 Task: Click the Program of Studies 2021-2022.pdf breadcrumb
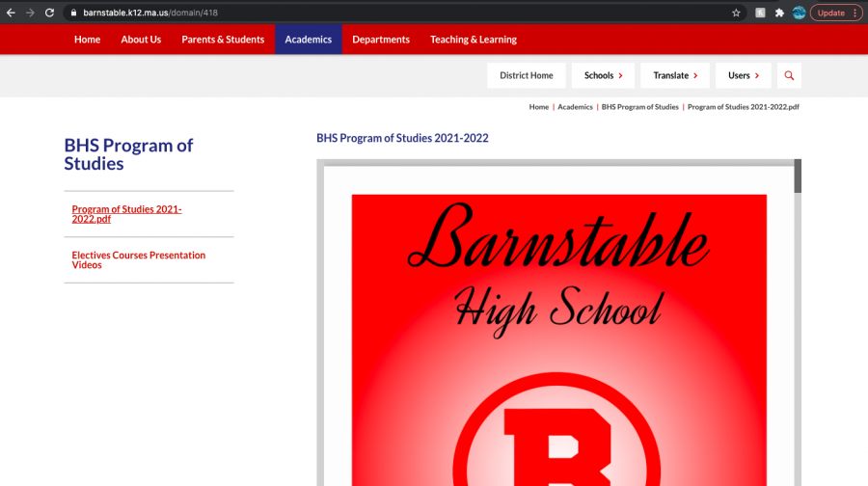[743, 107]
